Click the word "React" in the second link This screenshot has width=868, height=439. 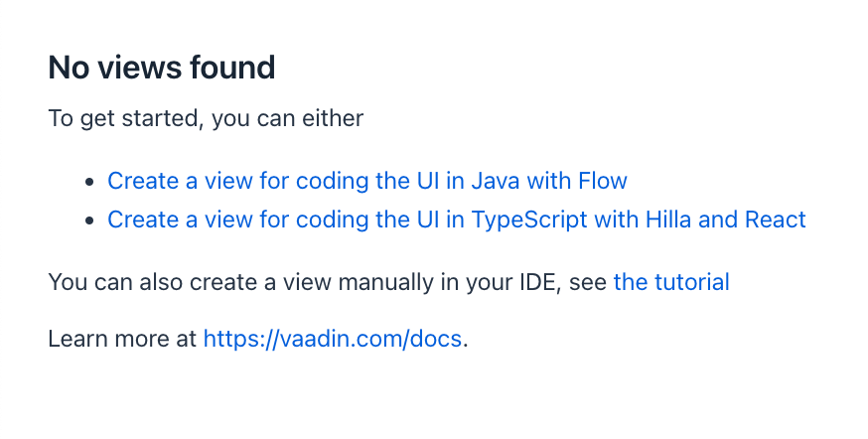tap(775, 219)
